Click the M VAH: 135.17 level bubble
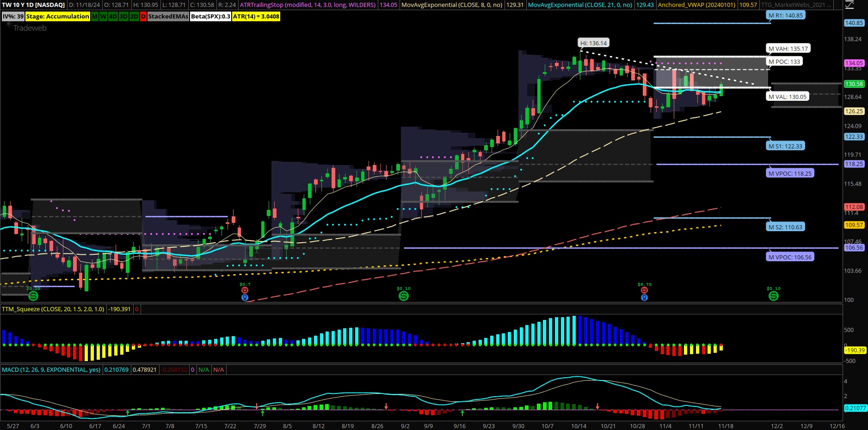The width and height of the screenshot is (868, 430). point(788,49)
